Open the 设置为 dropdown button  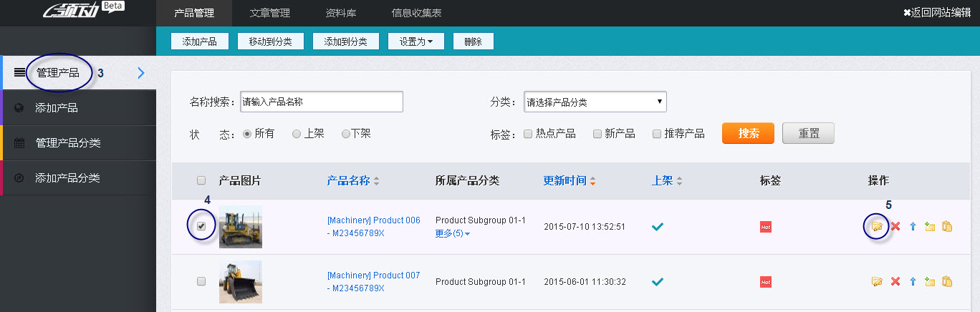(x=416, y=42)
